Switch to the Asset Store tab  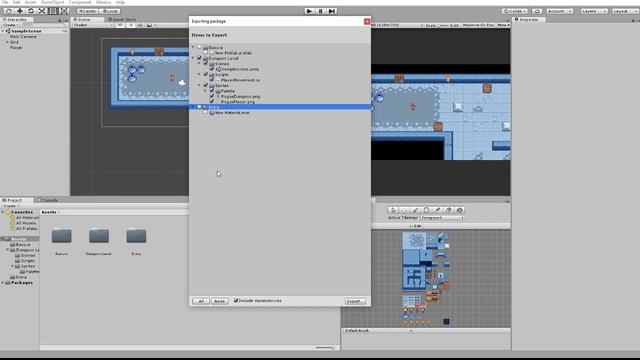(122, 19)
